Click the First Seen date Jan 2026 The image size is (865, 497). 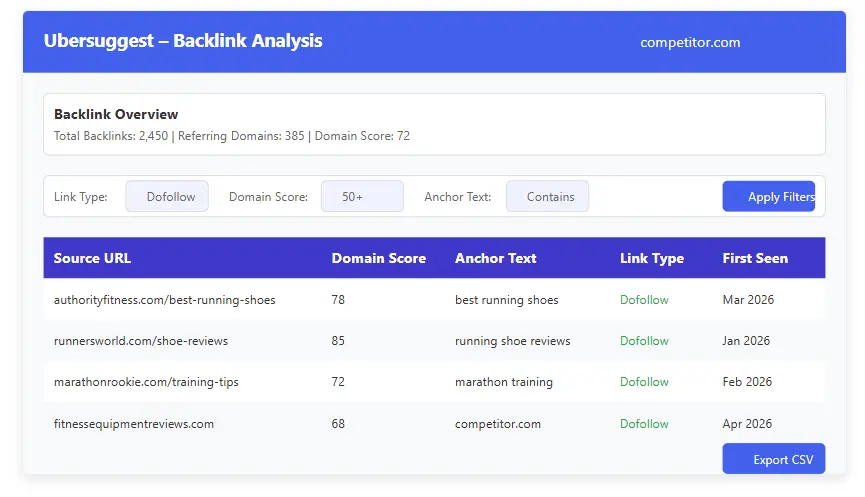click(746, 340)
